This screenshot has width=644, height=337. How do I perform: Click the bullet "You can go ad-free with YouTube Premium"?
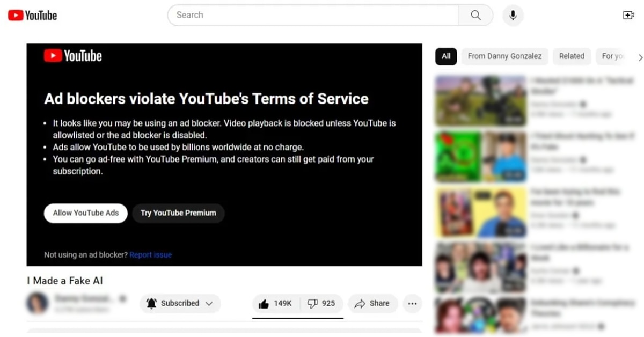click(214, 165)
